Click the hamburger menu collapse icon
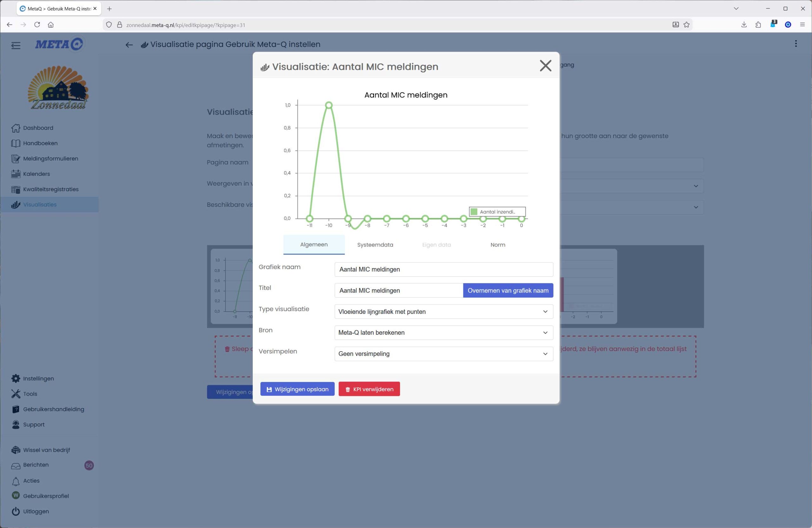812x528 pixels. pyautogui.click(x=16, y=45)
